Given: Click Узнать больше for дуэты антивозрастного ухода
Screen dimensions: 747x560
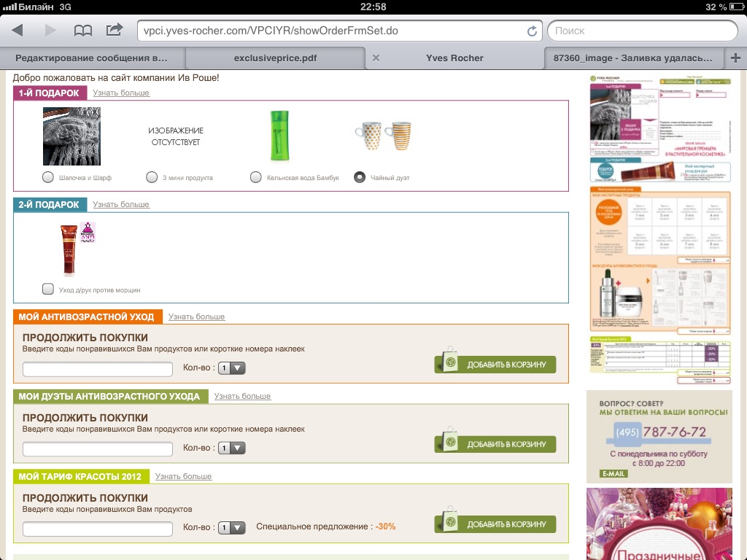Looking at the screenshot, I should point(242,396).
